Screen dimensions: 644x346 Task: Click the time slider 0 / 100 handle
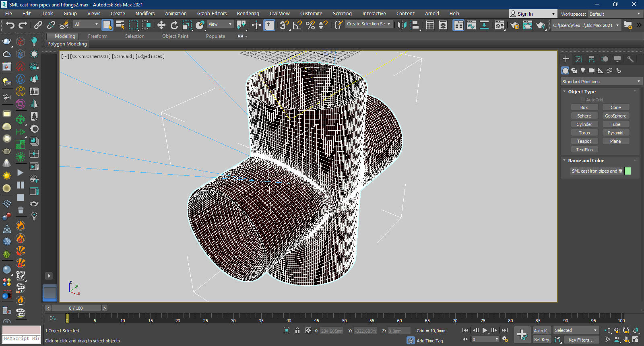click(76, 308)
